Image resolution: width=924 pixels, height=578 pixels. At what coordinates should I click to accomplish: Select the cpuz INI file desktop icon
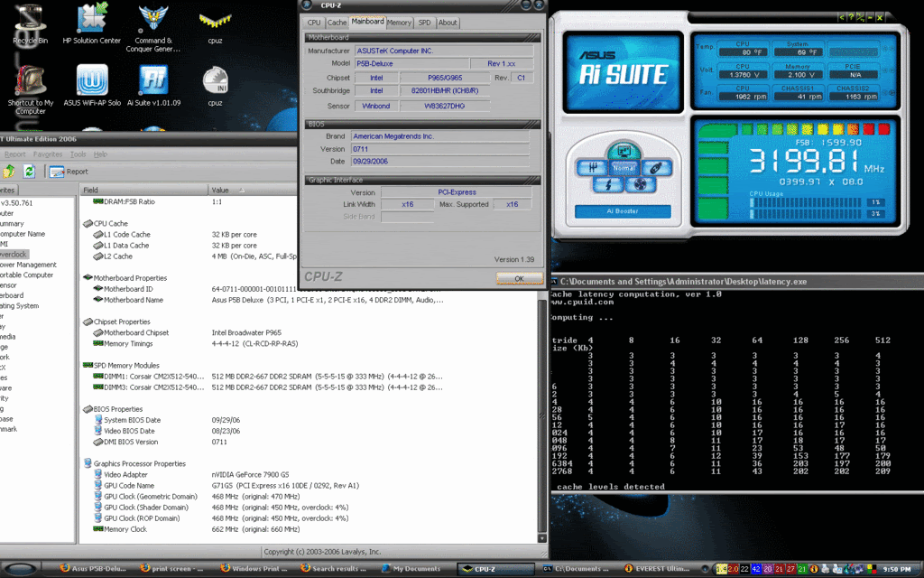215,86
